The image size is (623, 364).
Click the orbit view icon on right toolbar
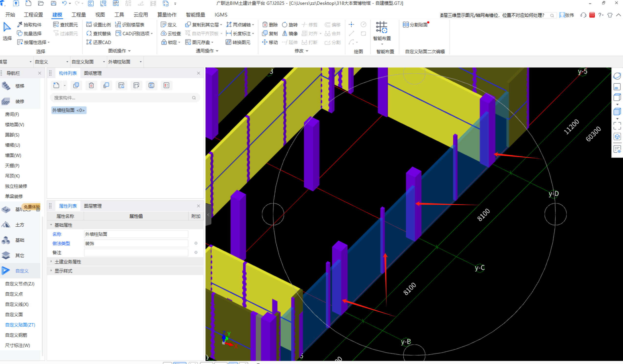click(x=617, y=76)
